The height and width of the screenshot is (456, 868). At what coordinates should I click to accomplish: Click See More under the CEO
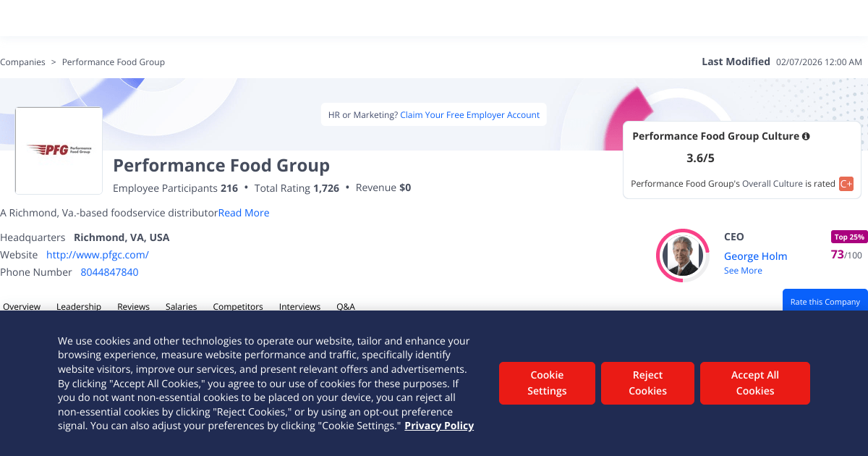(x=743, y=271)
